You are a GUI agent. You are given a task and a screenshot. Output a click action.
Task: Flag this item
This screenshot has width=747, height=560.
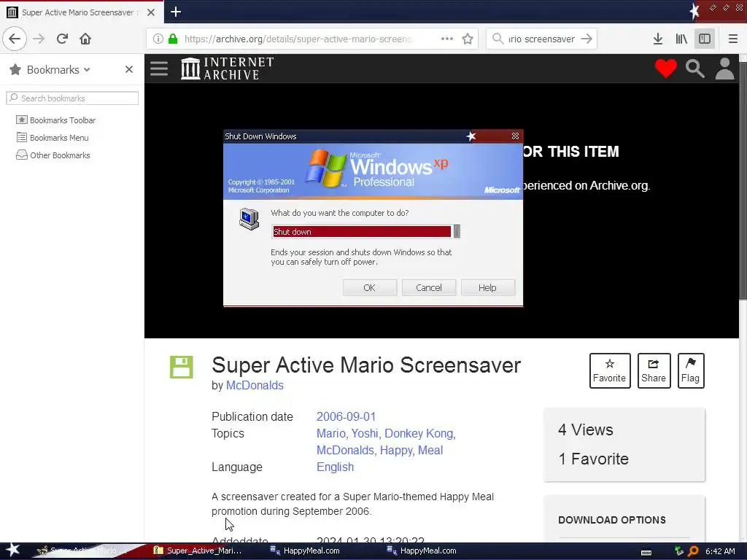(690, 370)
